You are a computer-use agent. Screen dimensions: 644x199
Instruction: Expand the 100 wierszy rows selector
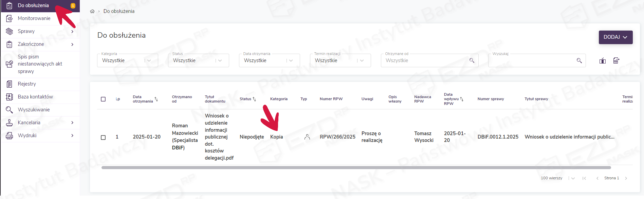(x=573, y=178)
